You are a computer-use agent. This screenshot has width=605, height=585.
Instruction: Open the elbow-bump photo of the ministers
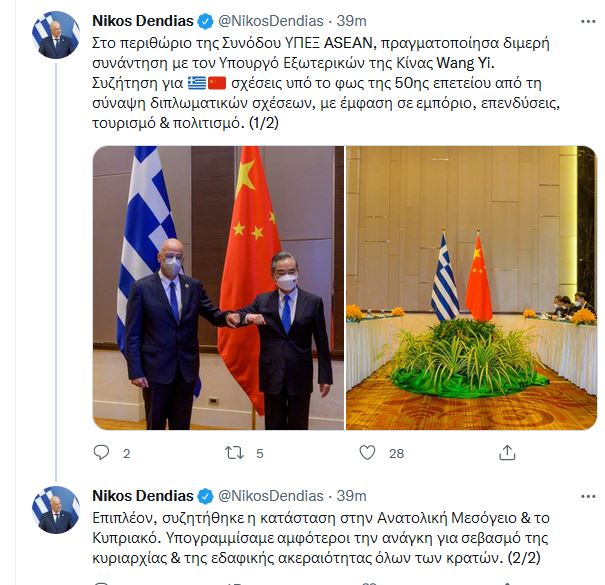click(218, 288)
